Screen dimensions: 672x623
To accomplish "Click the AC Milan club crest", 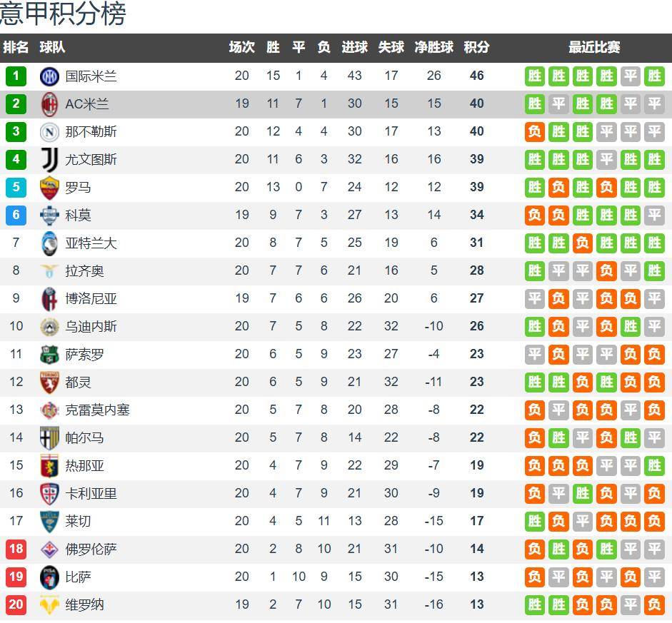I will point(49,104).
